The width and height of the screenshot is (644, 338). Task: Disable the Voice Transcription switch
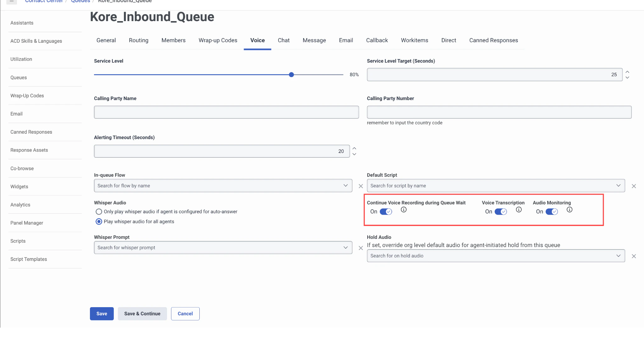pyautogui.click(x=501, y=211)
